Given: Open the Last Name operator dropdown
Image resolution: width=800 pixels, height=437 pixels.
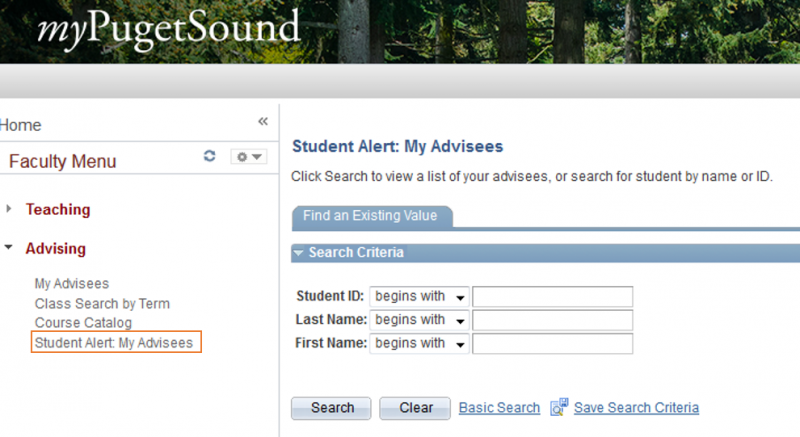Looking at the screenshot, I should [x=419, y=320].
